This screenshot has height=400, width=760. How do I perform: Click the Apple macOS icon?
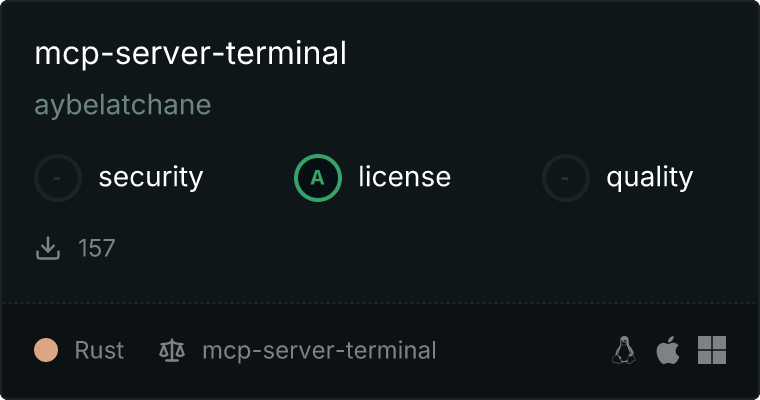pyautogui.click(x=668, y=350)
